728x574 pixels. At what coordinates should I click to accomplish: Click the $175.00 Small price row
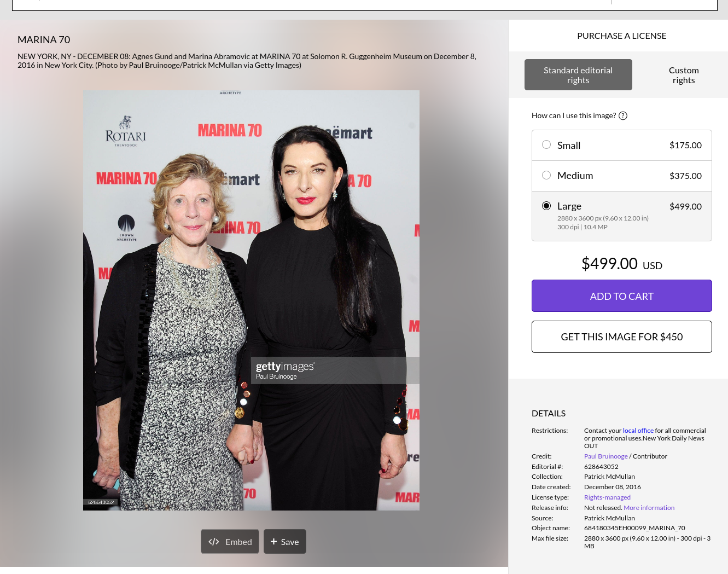point(622,146)
